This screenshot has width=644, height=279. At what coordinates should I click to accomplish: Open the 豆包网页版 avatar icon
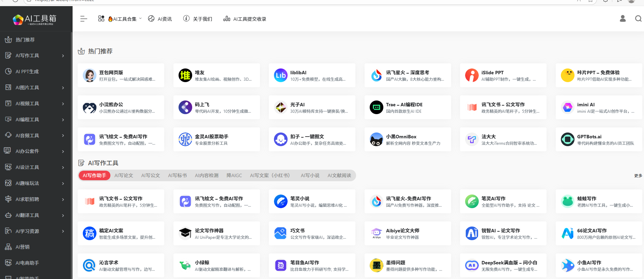(x=90, y=75)
